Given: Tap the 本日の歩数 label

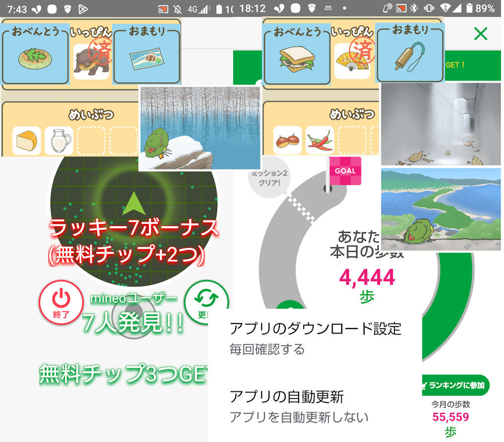Looking at the screenshot, I should point(367,252).
